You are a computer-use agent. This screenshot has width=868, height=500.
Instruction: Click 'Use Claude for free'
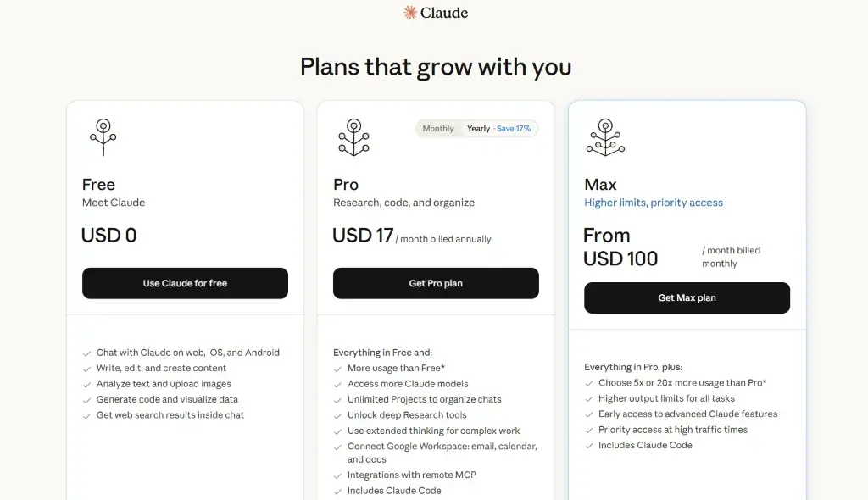[184, 283]
